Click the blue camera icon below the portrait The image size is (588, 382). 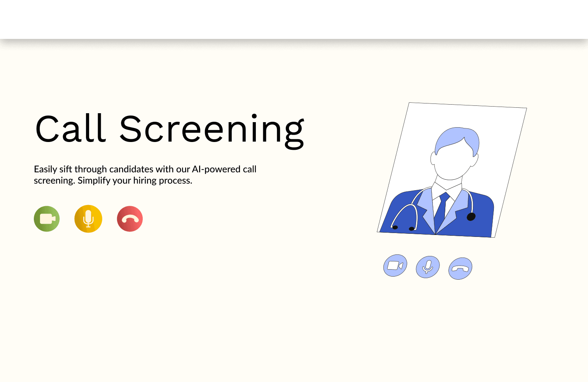pyautogui.click(x=395, y=266)
